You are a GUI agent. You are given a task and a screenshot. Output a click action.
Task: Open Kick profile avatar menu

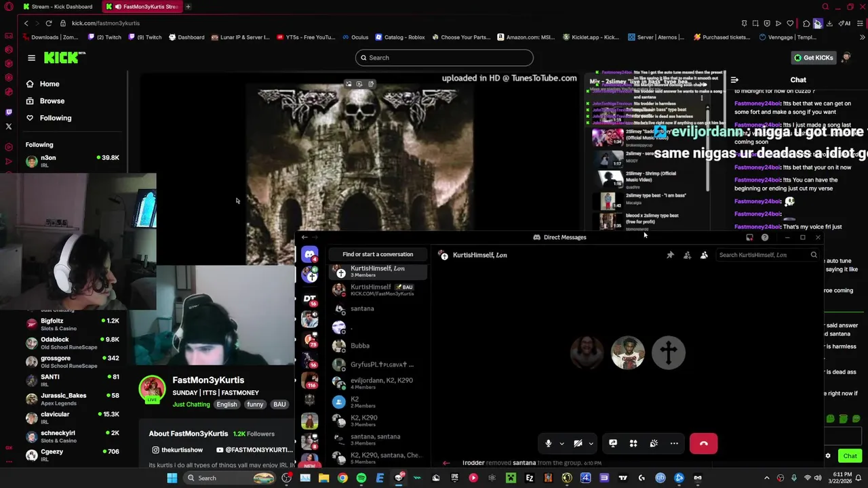[x=846, y=58]
